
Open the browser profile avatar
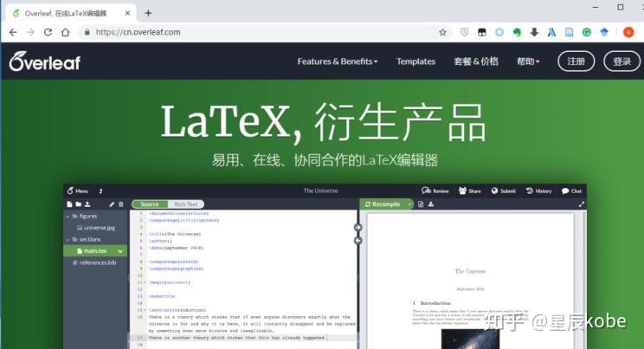point(628,32)
